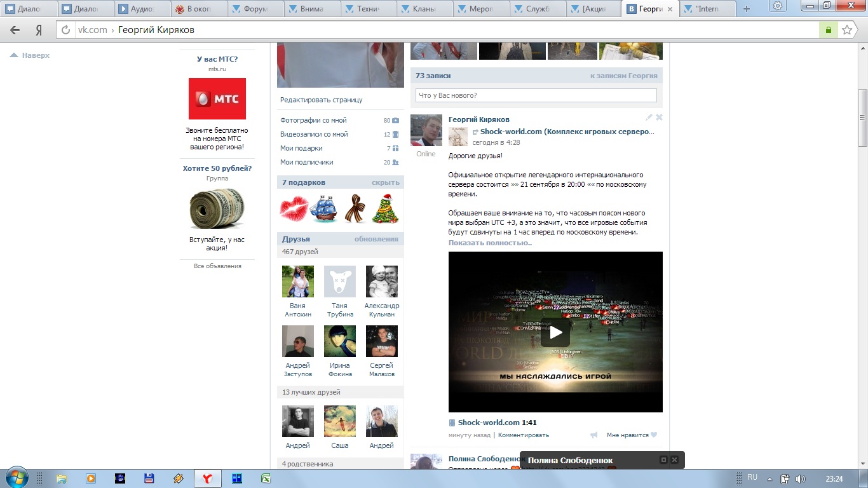
Task: Click RU language indicator in tray
Action: point(752,477)
